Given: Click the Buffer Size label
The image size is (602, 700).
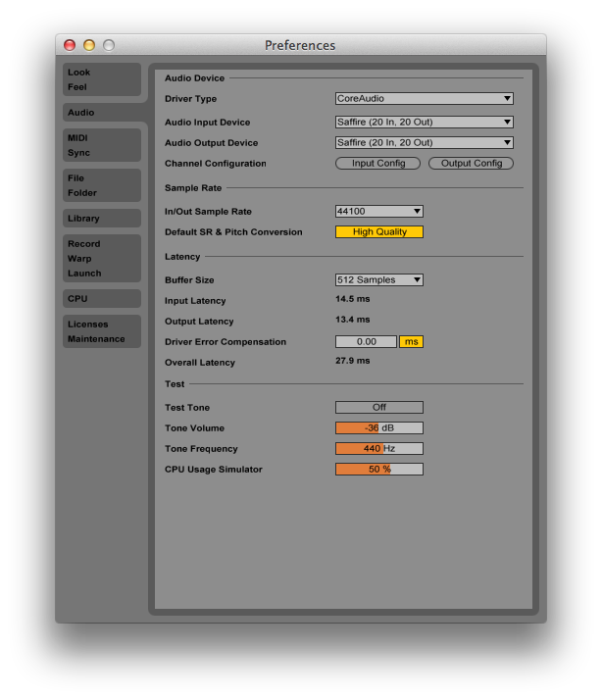Looking at the screenshot, I should point(189,280).
